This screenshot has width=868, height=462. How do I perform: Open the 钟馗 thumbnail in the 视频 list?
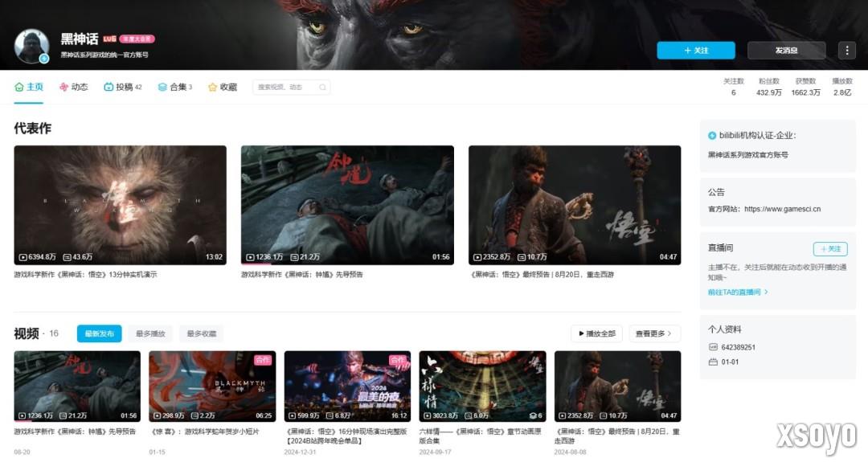tap(77, 386)
